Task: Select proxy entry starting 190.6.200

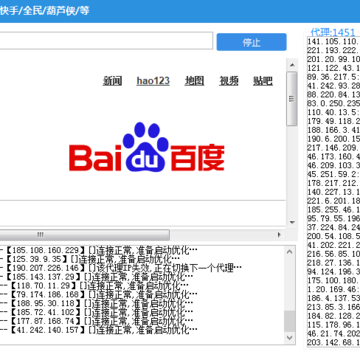Action: click(x=333, y=139)
